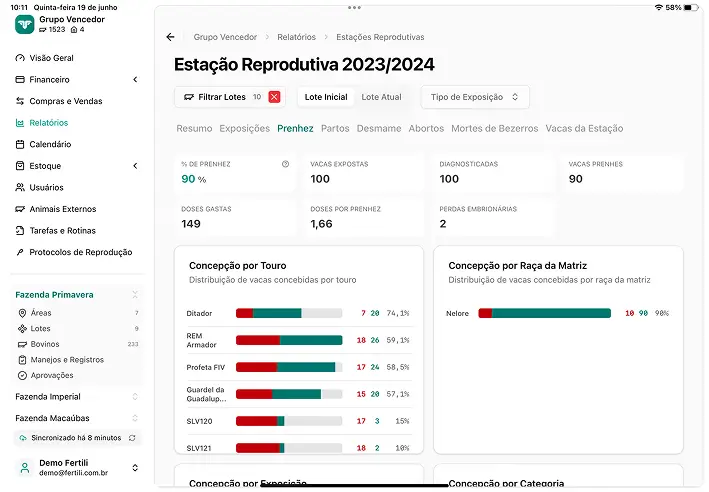This screenshot has height=492, width=709.
Task: Open Visão Geral in sidebar
Action: [51, 58]
